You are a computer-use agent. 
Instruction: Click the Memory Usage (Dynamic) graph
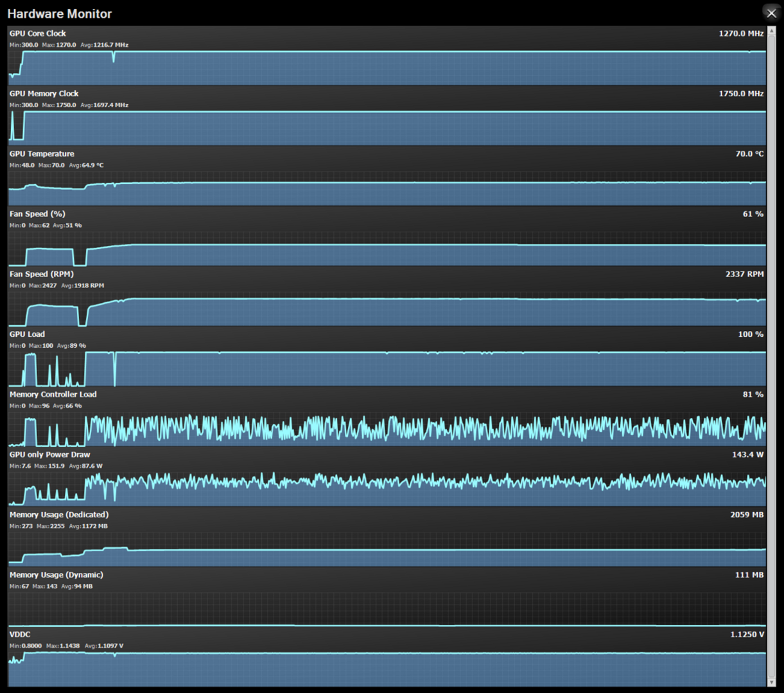tap(387, 609)
